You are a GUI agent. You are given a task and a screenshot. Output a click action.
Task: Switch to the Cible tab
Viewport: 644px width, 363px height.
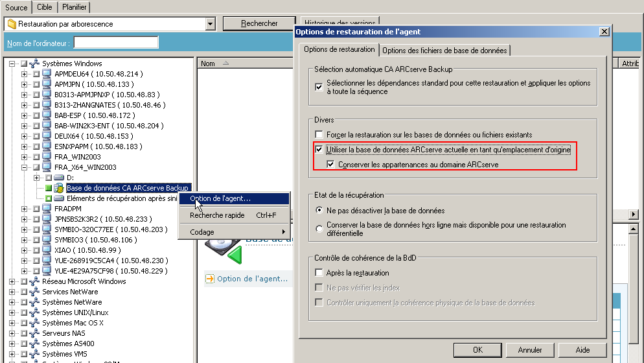point(44,7)
